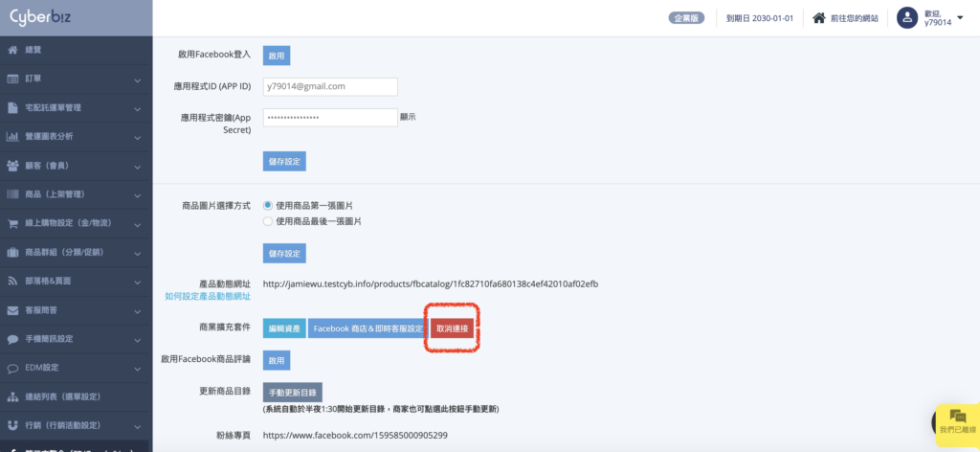This screenshot has width=980, height=452.
Task: Click the EDM設定 chat outline icon
Action: pyautogui.click(x=12, y=369)
